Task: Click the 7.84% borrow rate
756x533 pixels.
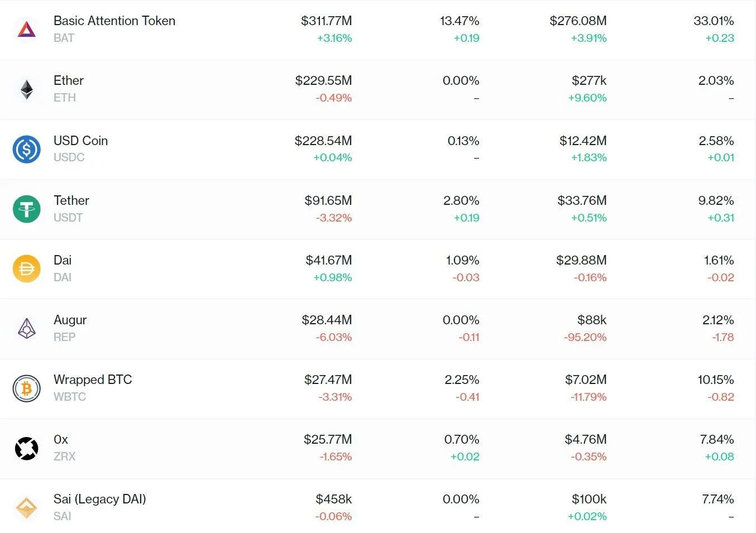Action: 717,439
